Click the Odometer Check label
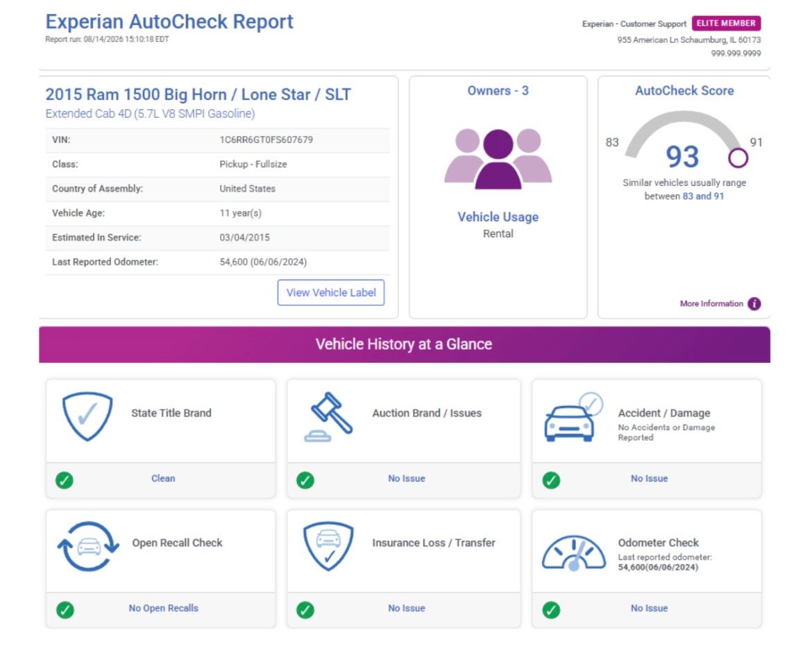 point(658,543)
